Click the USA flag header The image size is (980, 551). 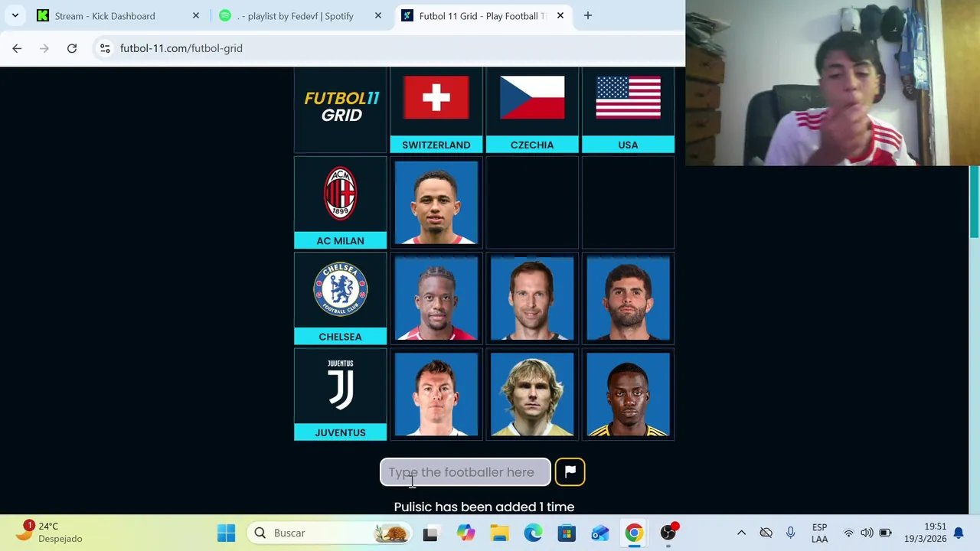tap(628, 97)
